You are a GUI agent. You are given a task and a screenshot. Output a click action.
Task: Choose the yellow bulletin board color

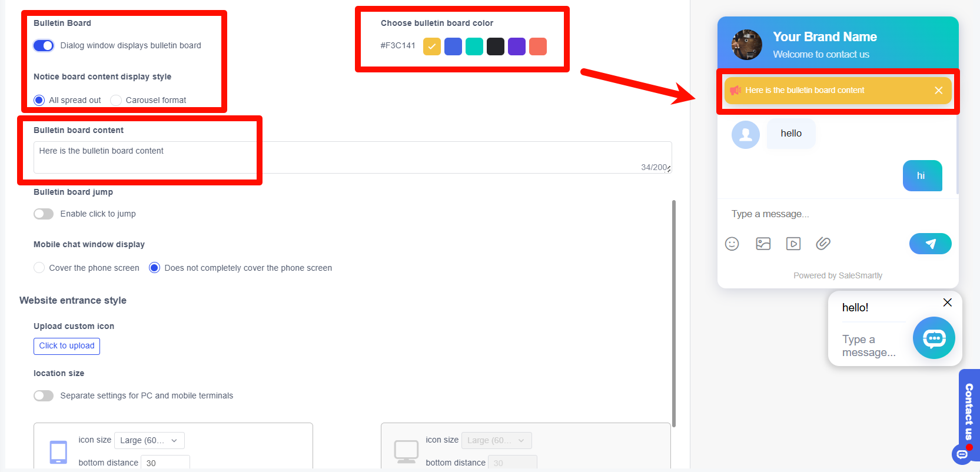pos(432,46)
